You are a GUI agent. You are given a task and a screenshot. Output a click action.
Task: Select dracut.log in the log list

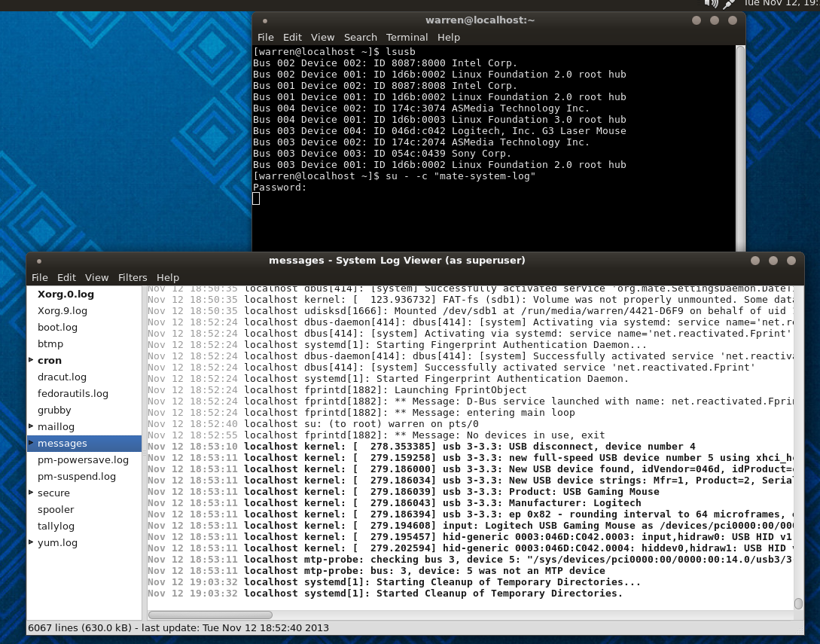(62, 377)
